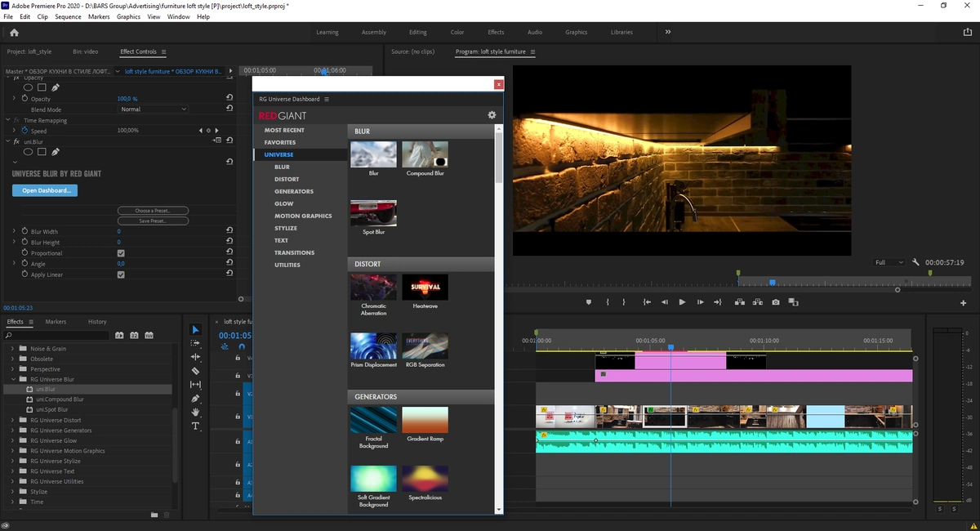Screen dimensions: 980x531
Task: Click the Extract button
Action: click(x=757, y=302)
